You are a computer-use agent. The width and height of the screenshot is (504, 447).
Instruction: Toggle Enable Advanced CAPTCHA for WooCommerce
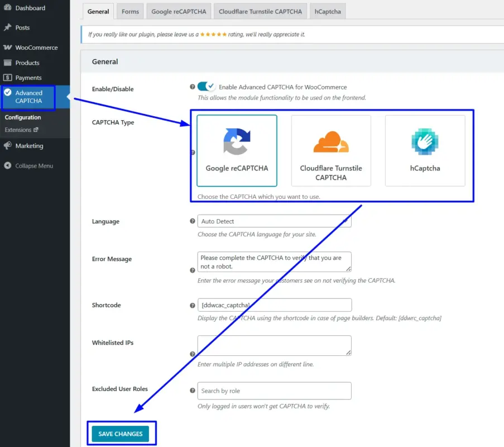coord(206,87)
